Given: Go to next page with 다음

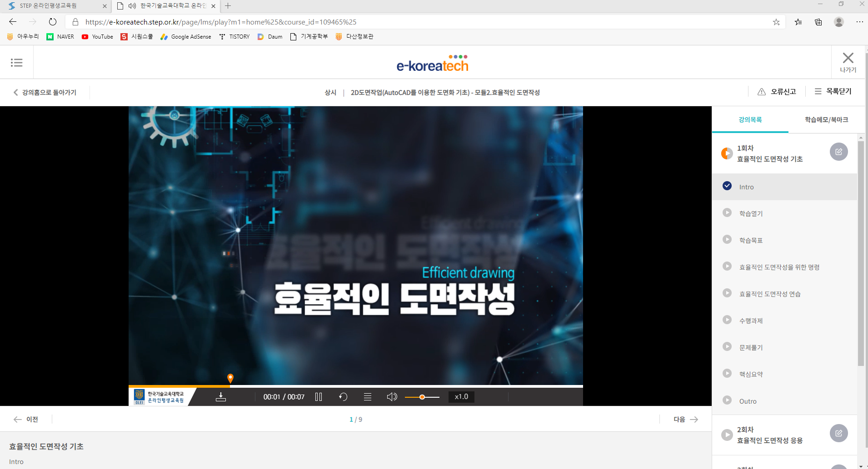Looking at the screenshot, I should click(x=686, y=419).
